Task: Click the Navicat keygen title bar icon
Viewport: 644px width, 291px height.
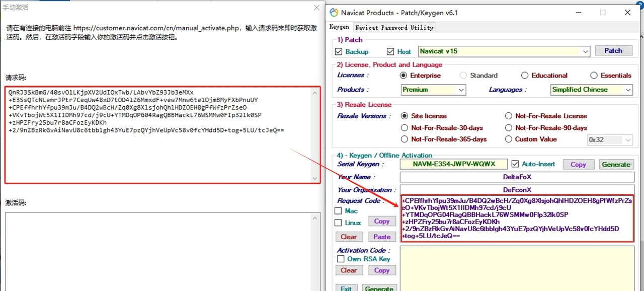Action: click(x=334, y=13)
